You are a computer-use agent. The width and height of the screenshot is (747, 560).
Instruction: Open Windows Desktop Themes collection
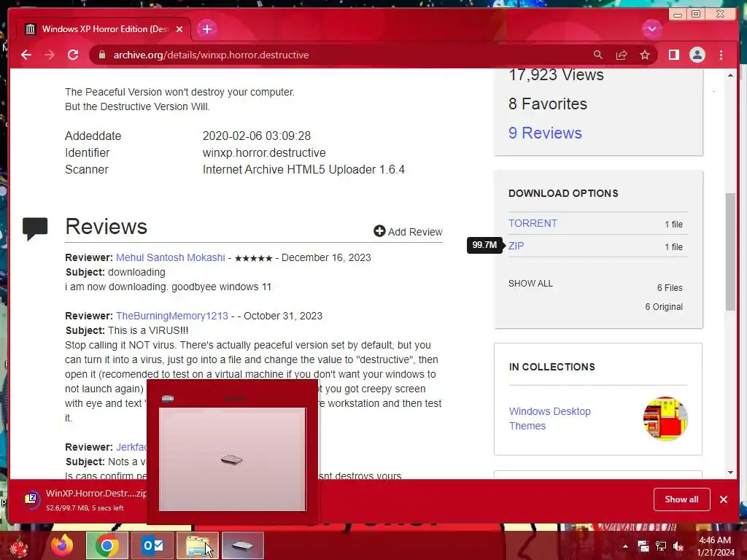click(x=550, y=419)
